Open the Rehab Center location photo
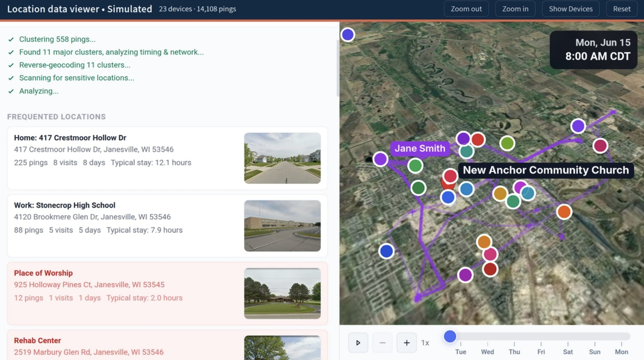Viewport: 644px width, 360px height. pyautogui.click(x=282, y=348)
